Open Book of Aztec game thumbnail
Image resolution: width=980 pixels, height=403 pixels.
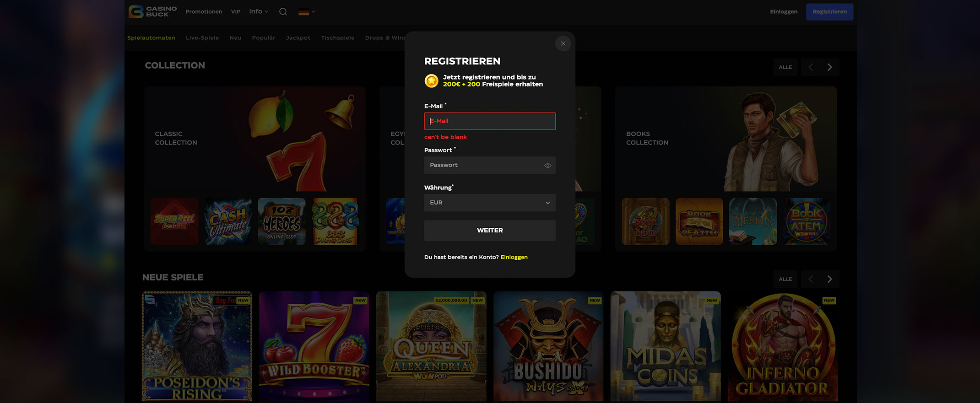point(699,221)
